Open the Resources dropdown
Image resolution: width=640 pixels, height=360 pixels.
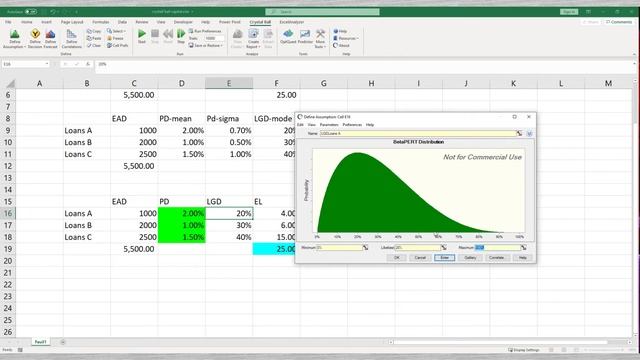[346, 38]
